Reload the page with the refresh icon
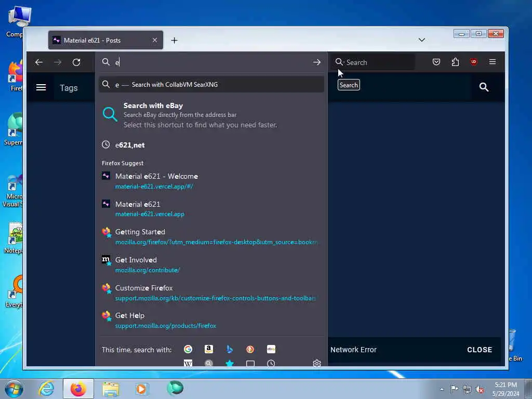 pyautogui.click(x=76, y=62)
